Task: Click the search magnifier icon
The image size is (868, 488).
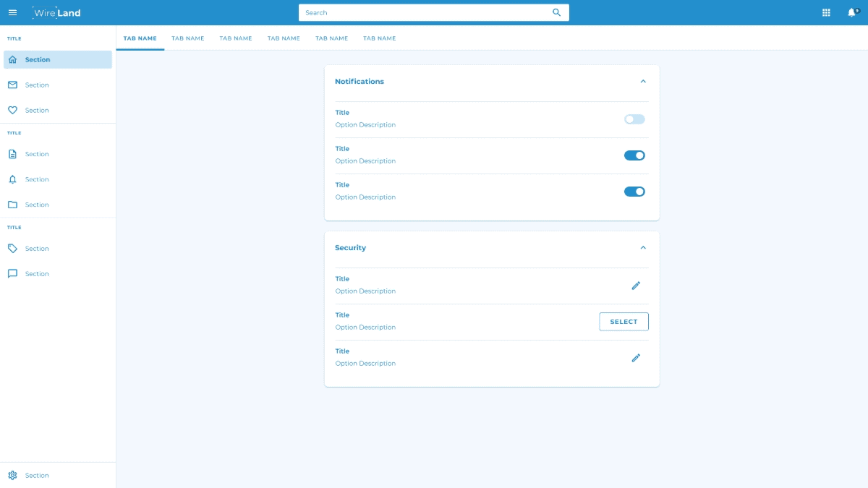Action: (x=556, y=12)
